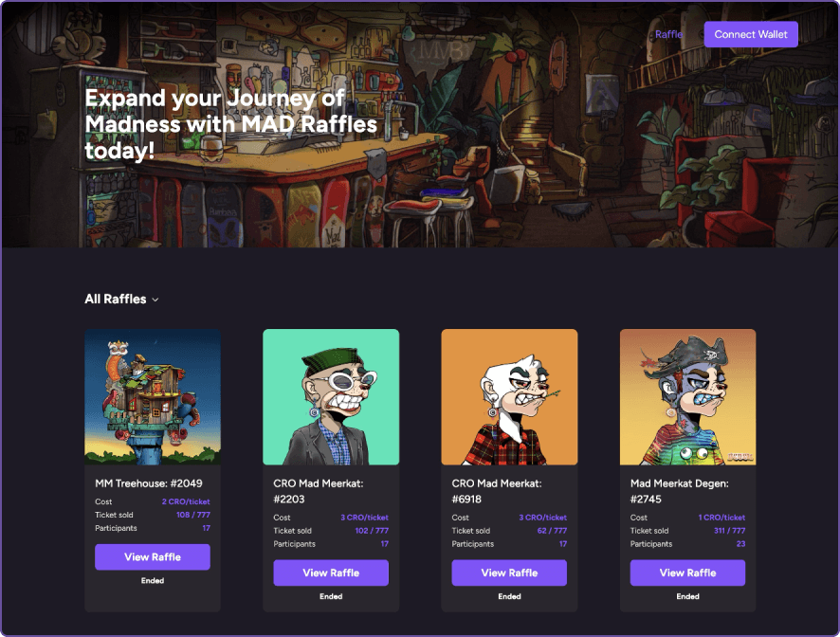The height and width of the screenshot is (637, 840).
Task: Open the Mad Meerkat Degen #2745 image
Action: tap(688, 397)
